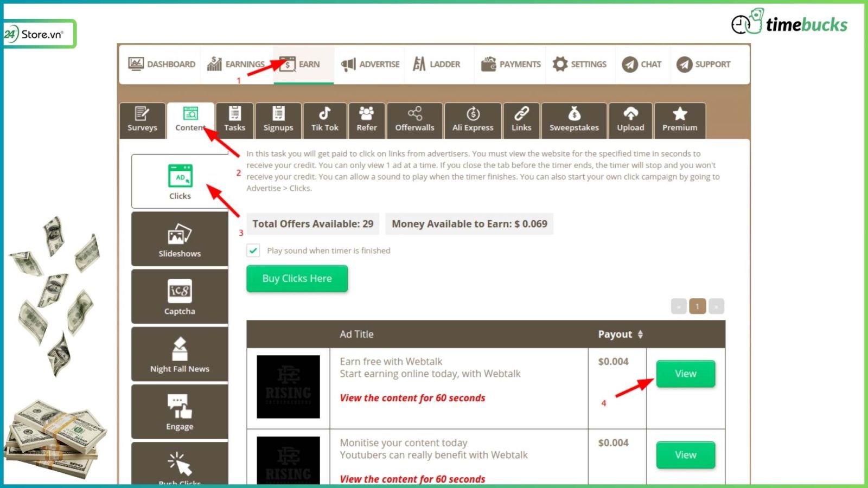Image resolution: width=868 pixels, height=488 pixels.
Task: Go to pagination page 1
Action: coord(698,306)
